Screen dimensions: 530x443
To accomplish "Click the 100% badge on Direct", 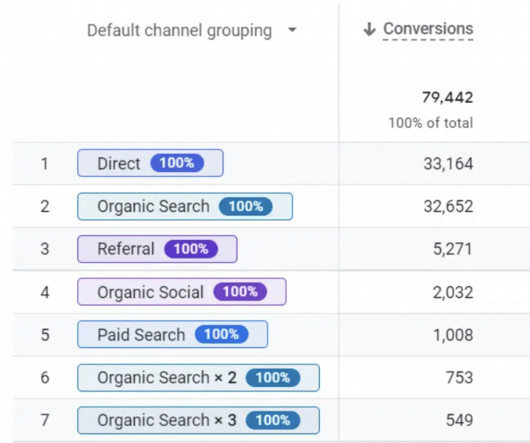I will [177, 163].
